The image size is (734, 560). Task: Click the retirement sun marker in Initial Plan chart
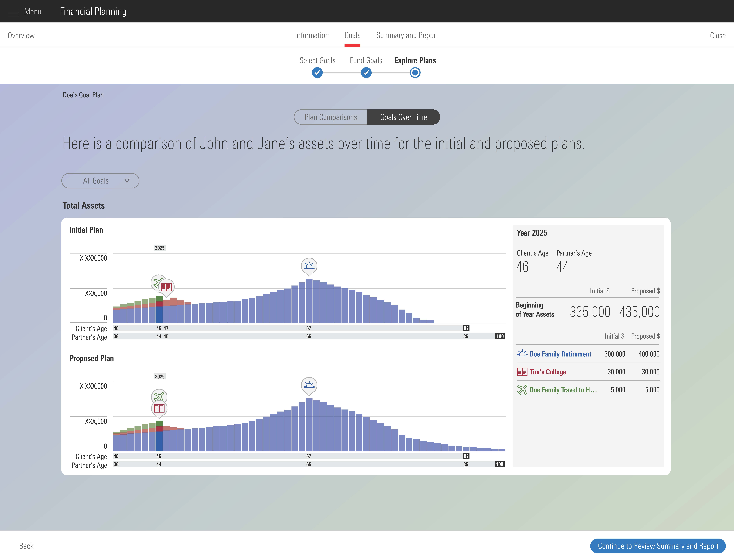pos(309,266)
